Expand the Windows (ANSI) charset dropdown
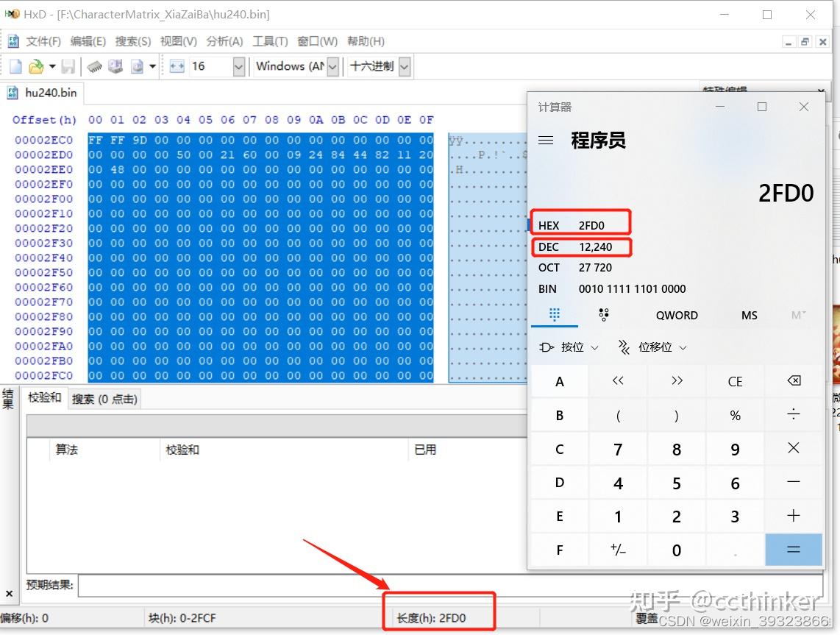 [x=332, y=67]
